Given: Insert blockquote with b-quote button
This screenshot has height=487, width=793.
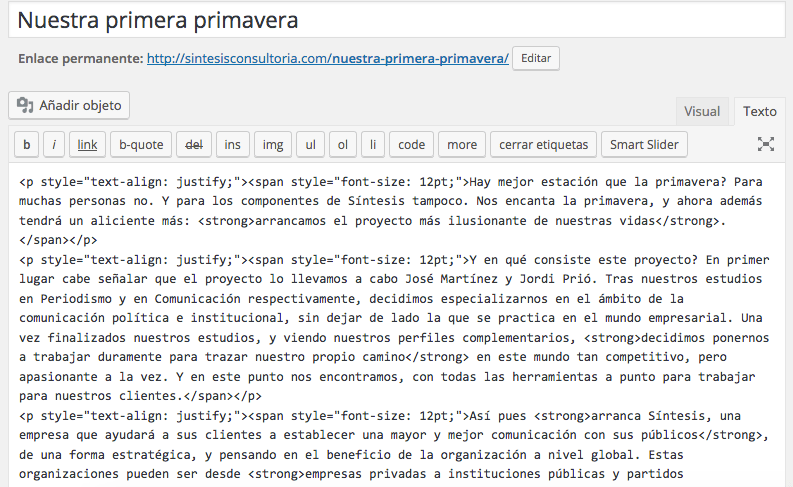Looking at the screenshot, I should tap(141, 145).
